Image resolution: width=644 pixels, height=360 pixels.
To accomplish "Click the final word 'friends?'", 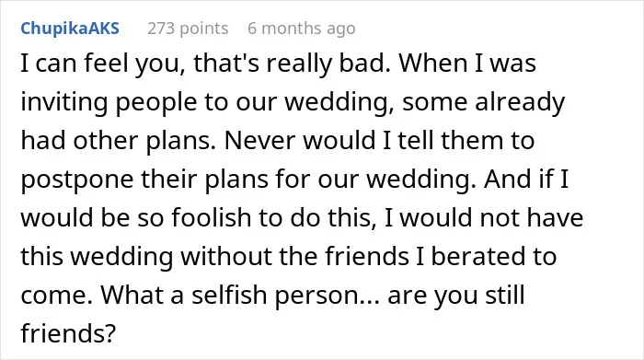I will 69,333.
